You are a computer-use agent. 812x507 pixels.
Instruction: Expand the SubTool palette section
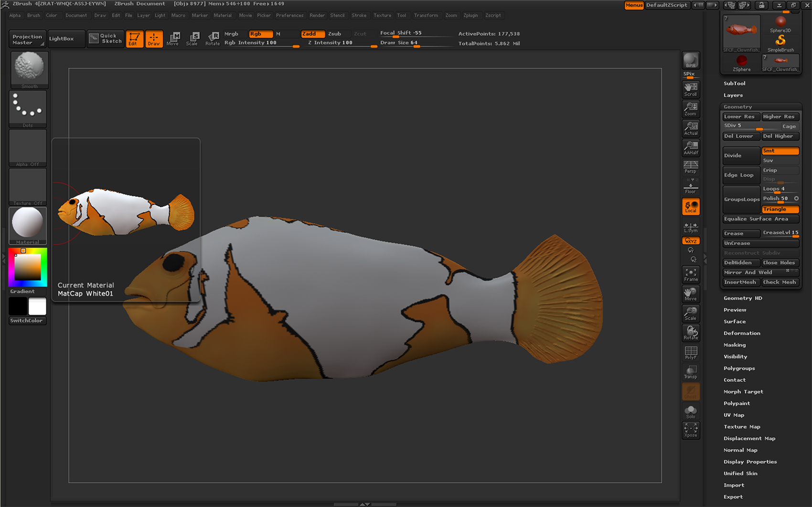coord(734,84)
